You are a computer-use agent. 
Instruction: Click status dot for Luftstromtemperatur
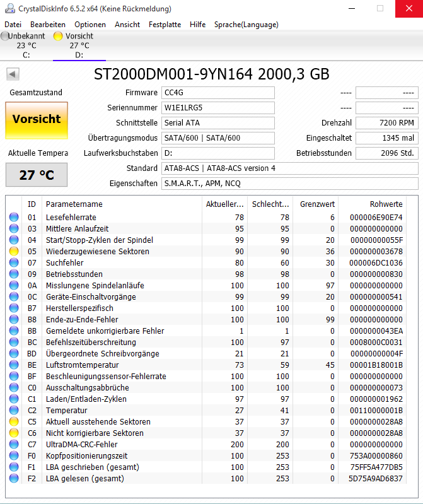pyautogui.click(x=14, y=365)
